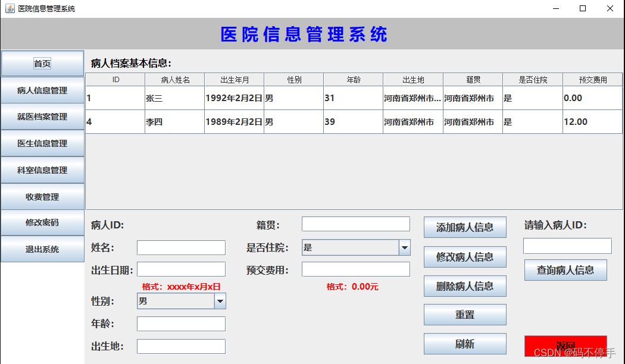Click the table's 出生地 column header
The width and height of the screenshot is (625, 364).
413,80
